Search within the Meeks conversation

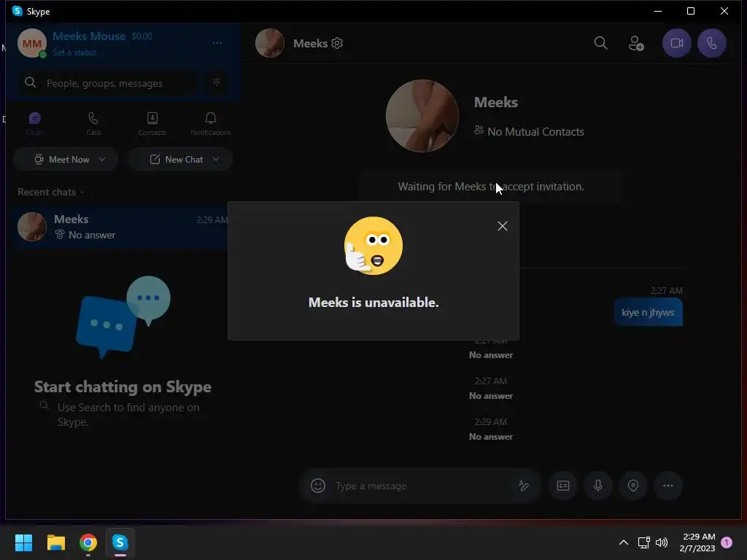coord(601,43)
